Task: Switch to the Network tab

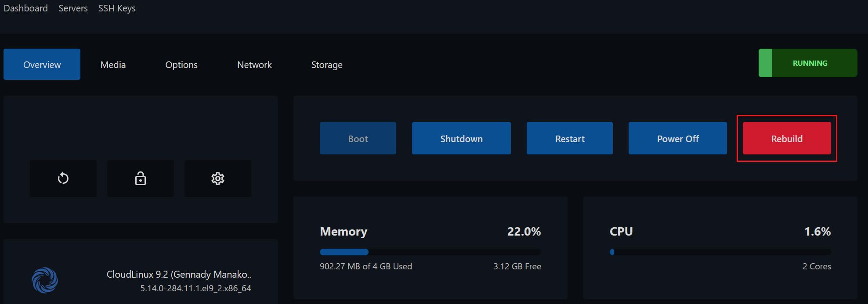Action: click(254, 64)
